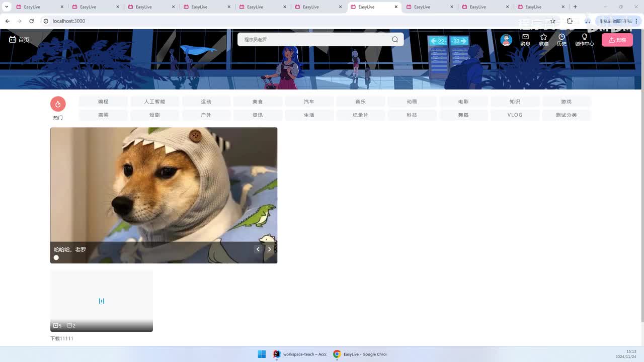
Task: Choose the 电影 category
Action: 463,102
